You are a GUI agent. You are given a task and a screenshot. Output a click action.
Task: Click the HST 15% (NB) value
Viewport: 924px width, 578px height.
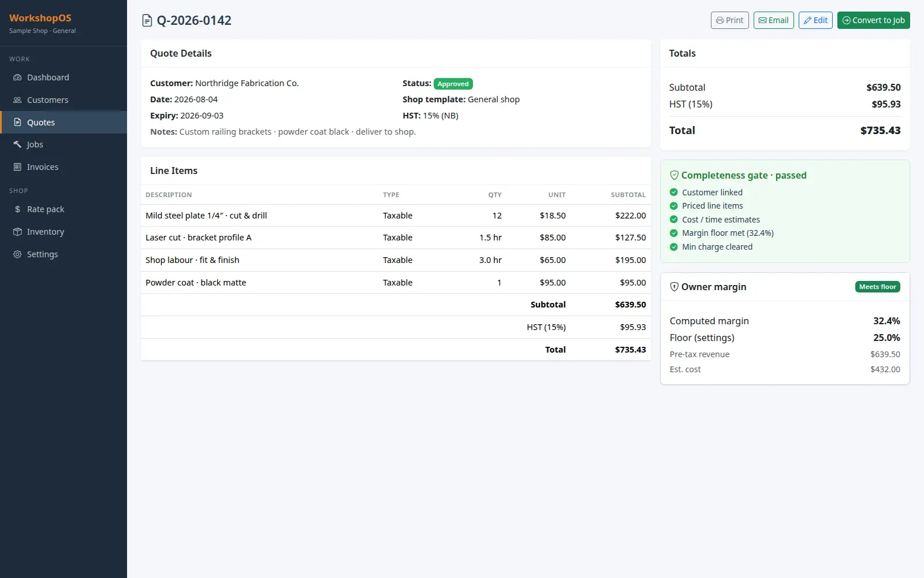click(441, 116)
